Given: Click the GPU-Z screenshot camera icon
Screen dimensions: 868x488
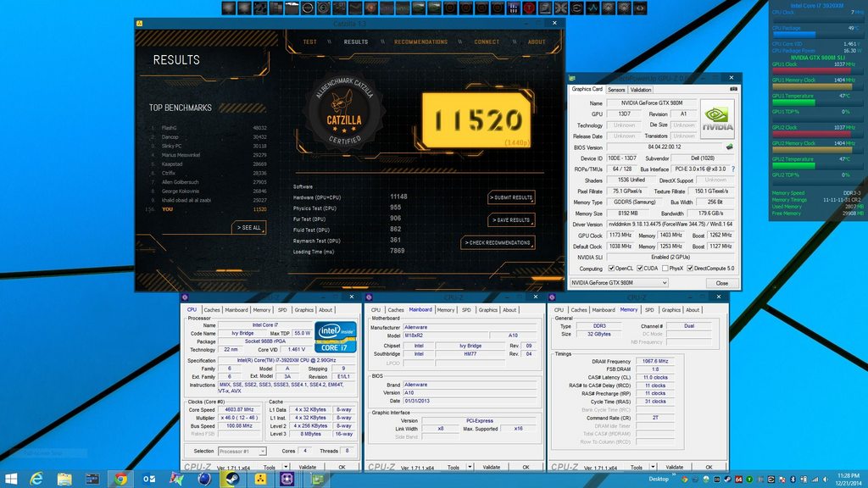Looking at the screenshot, I should [733, 89].
